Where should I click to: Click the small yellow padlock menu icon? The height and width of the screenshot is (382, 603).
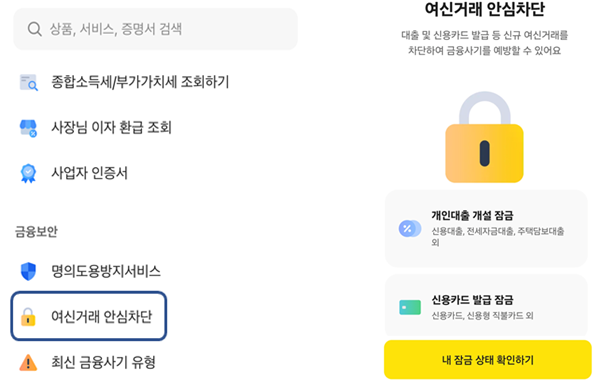(28, 317)
